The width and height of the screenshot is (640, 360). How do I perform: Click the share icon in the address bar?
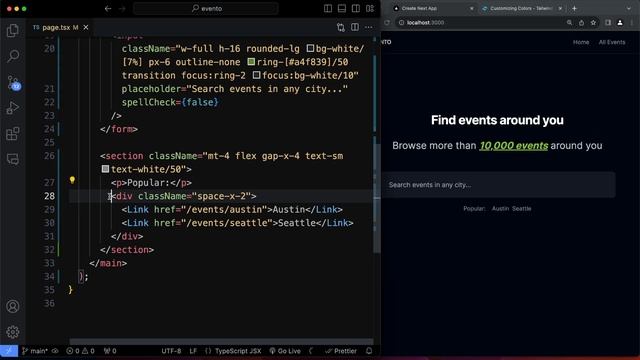tap(581, 23)
